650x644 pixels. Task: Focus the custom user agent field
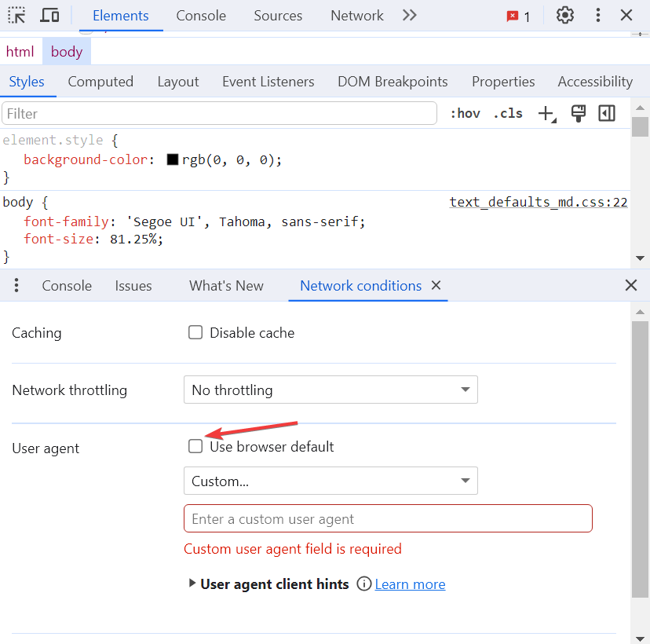pos(388,518)
